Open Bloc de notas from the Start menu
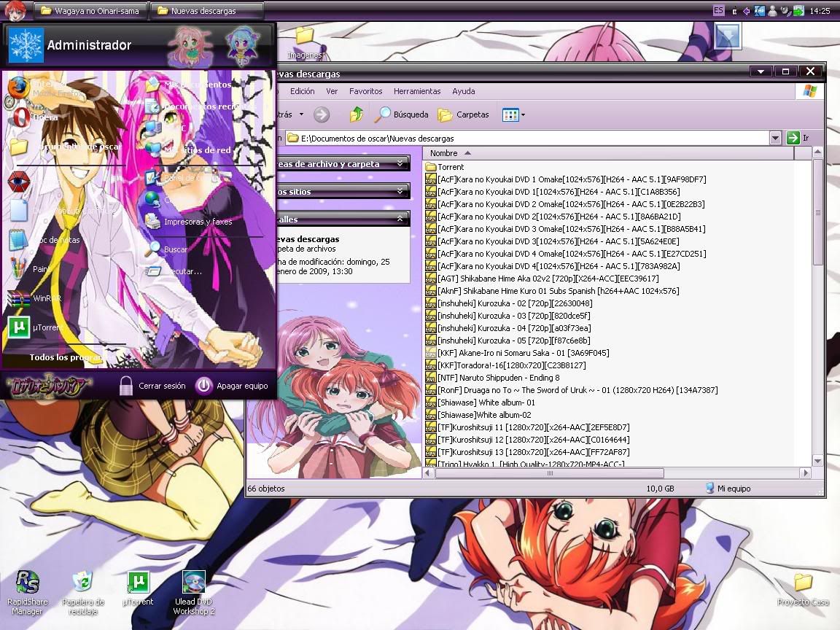This screenshot has height=630, width=840. tap(45, 239)
